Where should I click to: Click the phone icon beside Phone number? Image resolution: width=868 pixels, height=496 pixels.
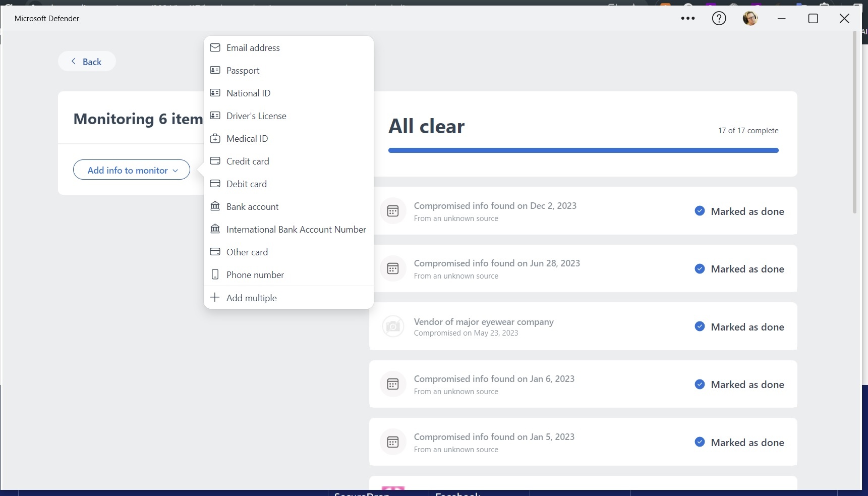tap(215, 274)
